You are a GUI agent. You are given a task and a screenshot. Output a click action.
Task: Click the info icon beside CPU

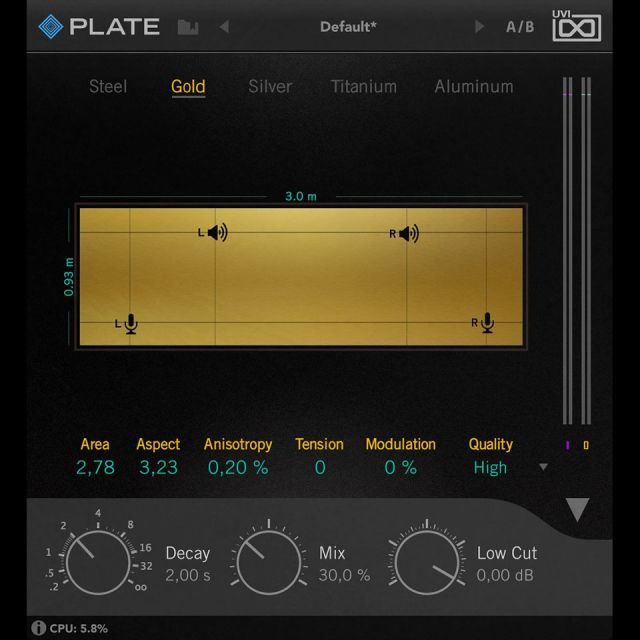point(38,628)
